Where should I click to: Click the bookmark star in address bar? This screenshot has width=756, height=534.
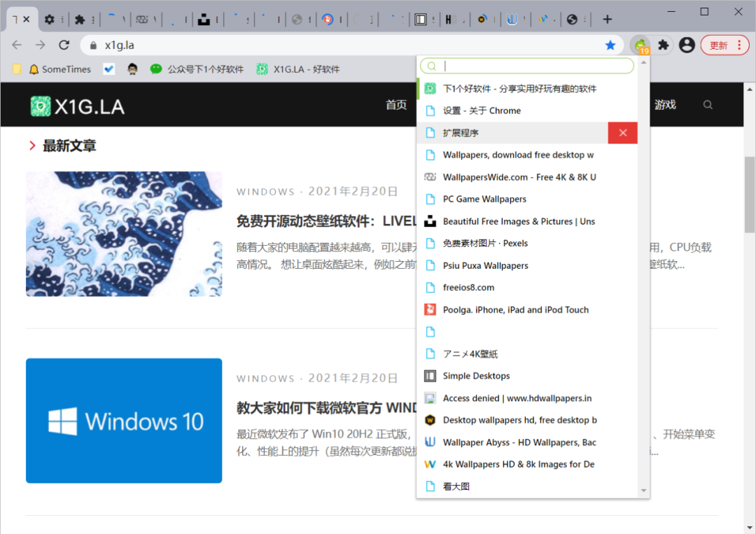(610, 45)
